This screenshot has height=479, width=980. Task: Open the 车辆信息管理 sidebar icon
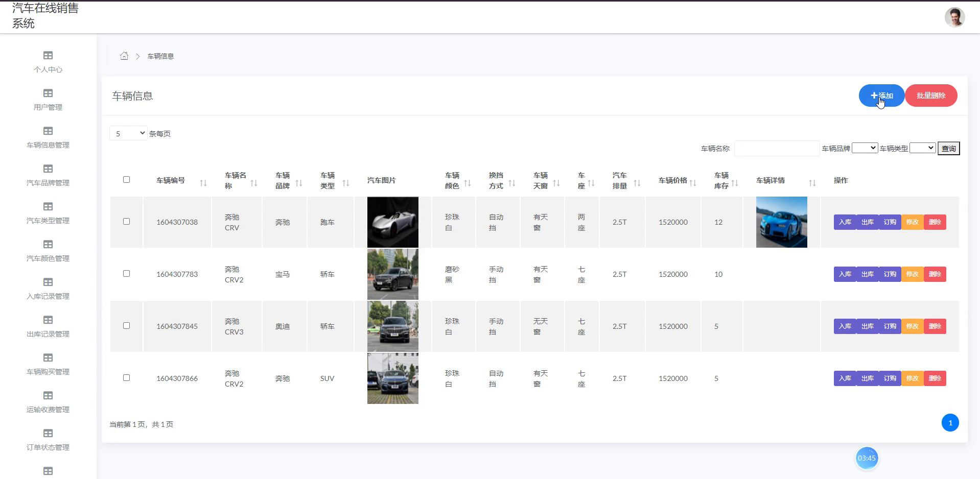(48, 131)
